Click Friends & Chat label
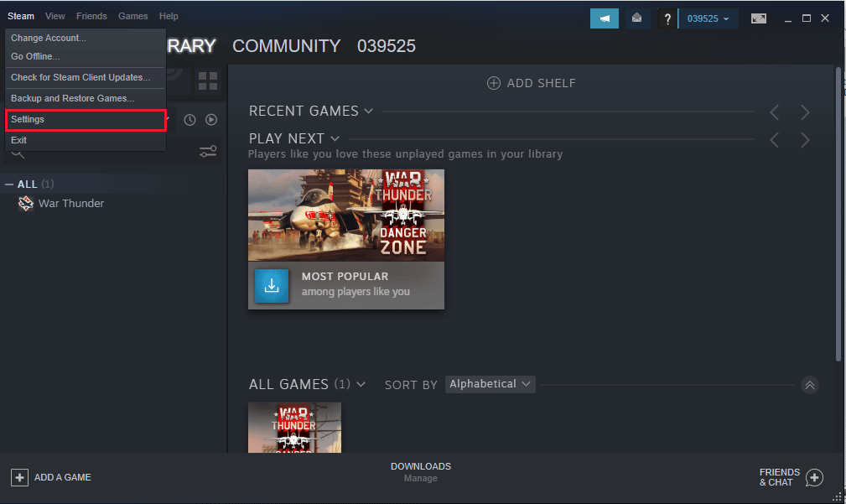Image resolution: width=846 pixels, height=504 pixels. pyautogui.click(x=780, y=477)
